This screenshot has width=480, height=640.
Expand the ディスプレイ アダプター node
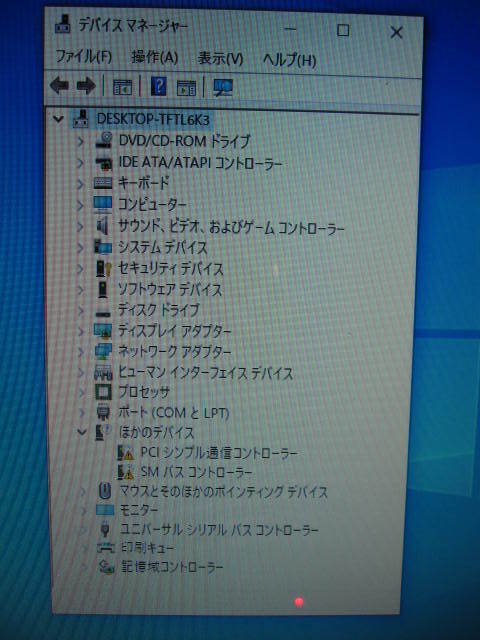(81, 331)
